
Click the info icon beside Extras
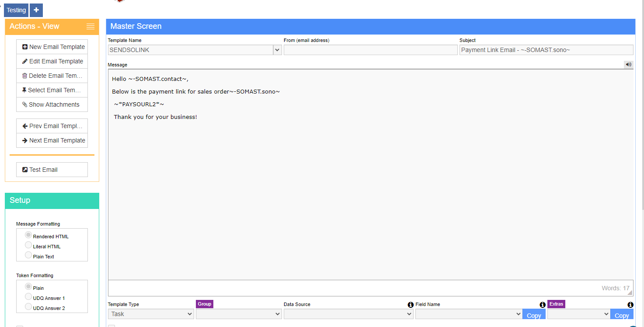click(630, 305)
